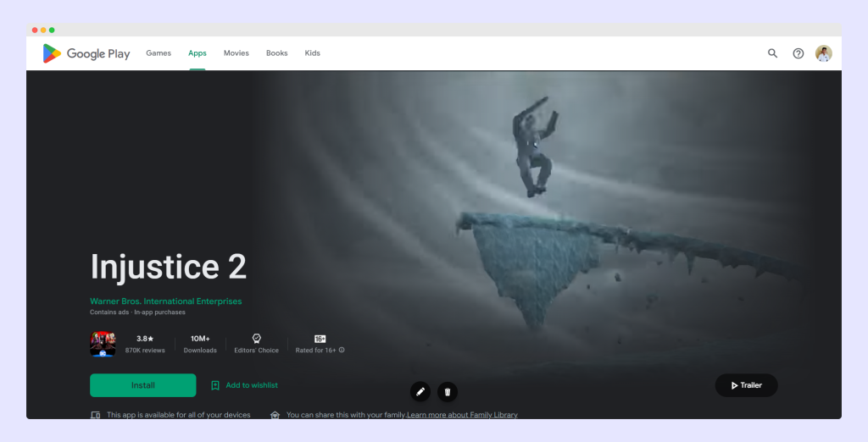
Task: Click the Injustice 2 title heading
Action: (x=169, y=267)
